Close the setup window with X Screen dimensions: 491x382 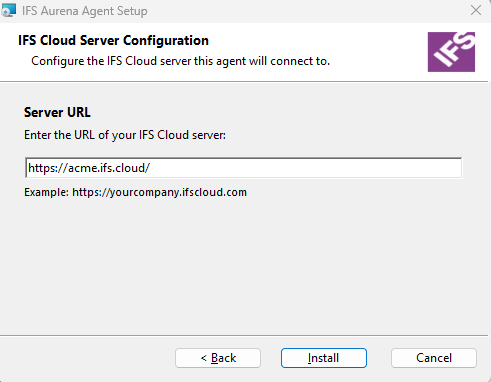point(476,10)
